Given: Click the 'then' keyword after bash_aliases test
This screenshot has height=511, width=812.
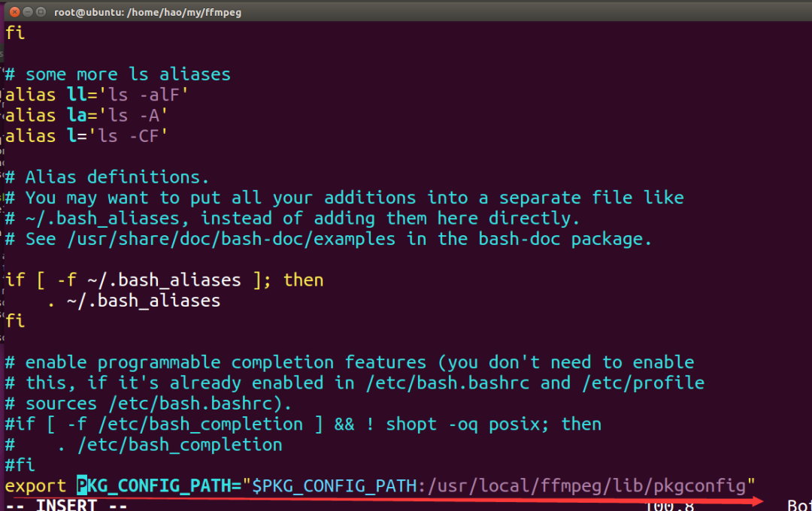Looking at the screenshot, I should point(304,280).
